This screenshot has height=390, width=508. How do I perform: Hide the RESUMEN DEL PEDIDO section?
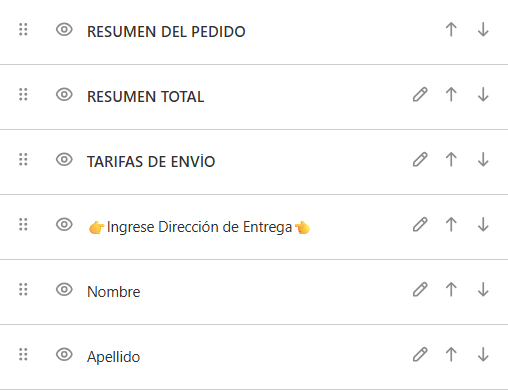[64, 30]
